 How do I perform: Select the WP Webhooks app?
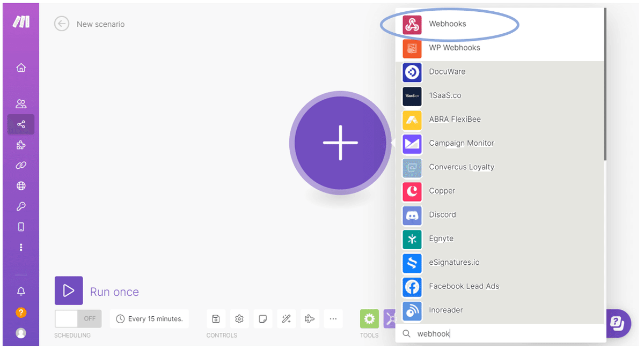pos(500,48)
